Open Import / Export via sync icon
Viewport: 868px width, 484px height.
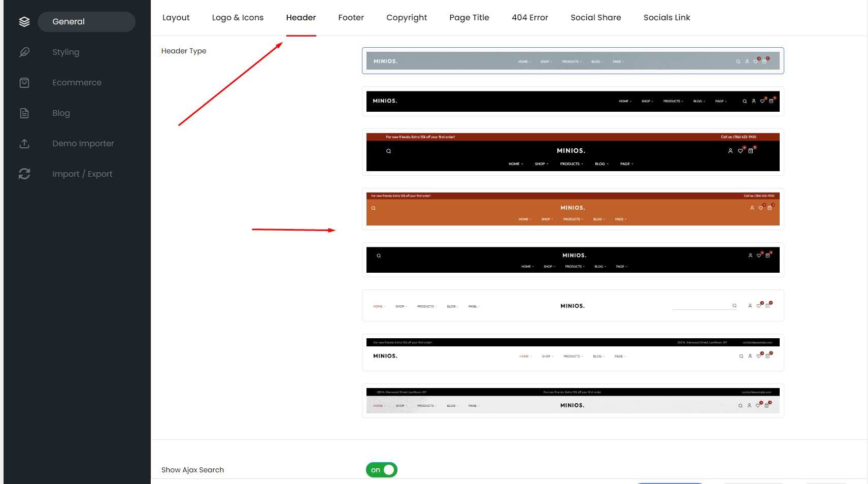pos(24,174)
